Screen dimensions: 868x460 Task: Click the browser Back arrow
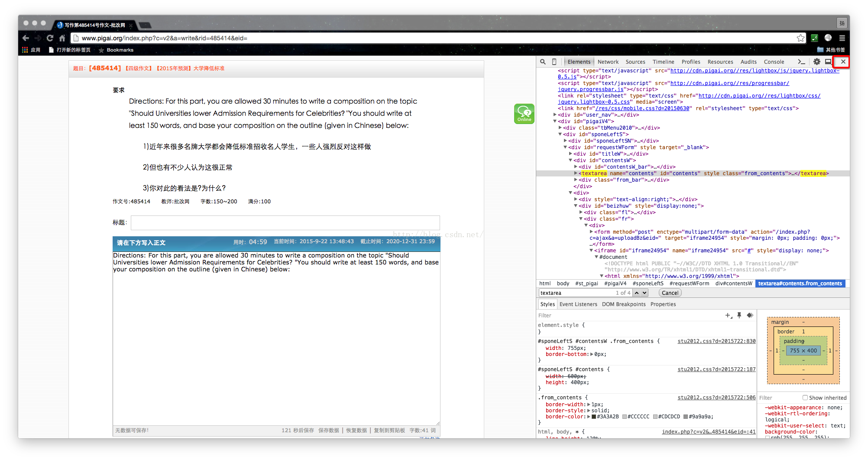point(26,38)
